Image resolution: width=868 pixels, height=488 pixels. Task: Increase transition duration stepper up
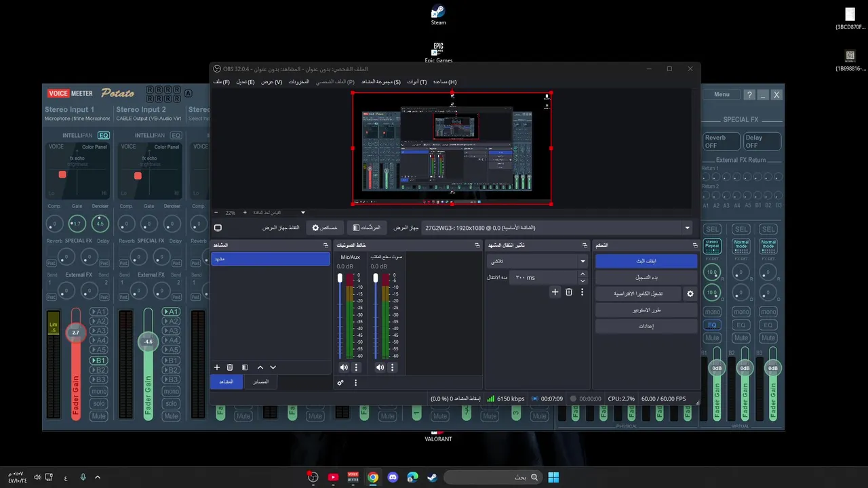583,274
